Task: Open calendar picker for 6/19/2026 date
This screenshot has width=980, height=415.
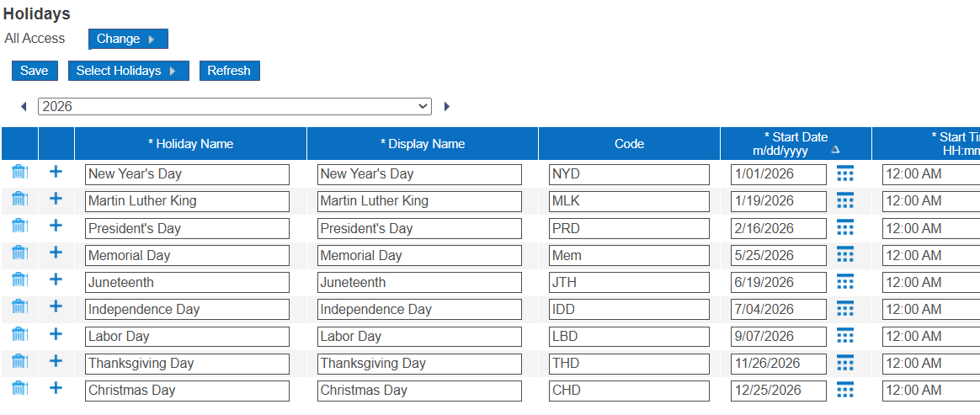Action: pos(845,282)
